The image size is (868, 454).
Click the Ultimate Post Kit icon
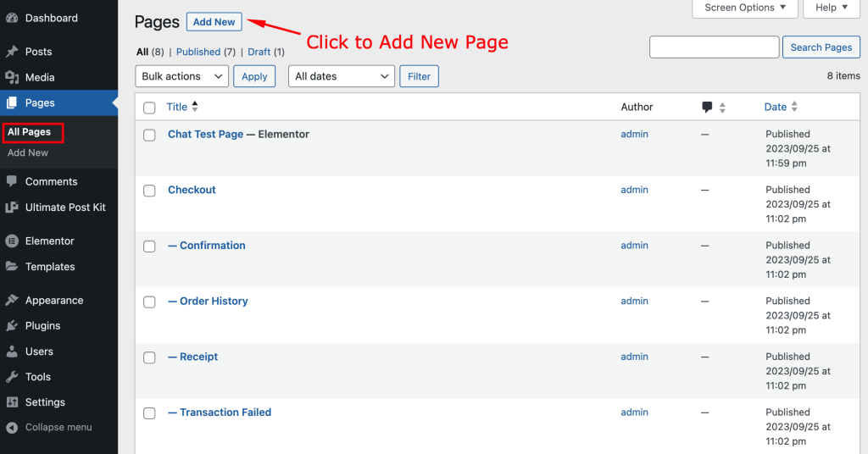(x=12, y=208)
